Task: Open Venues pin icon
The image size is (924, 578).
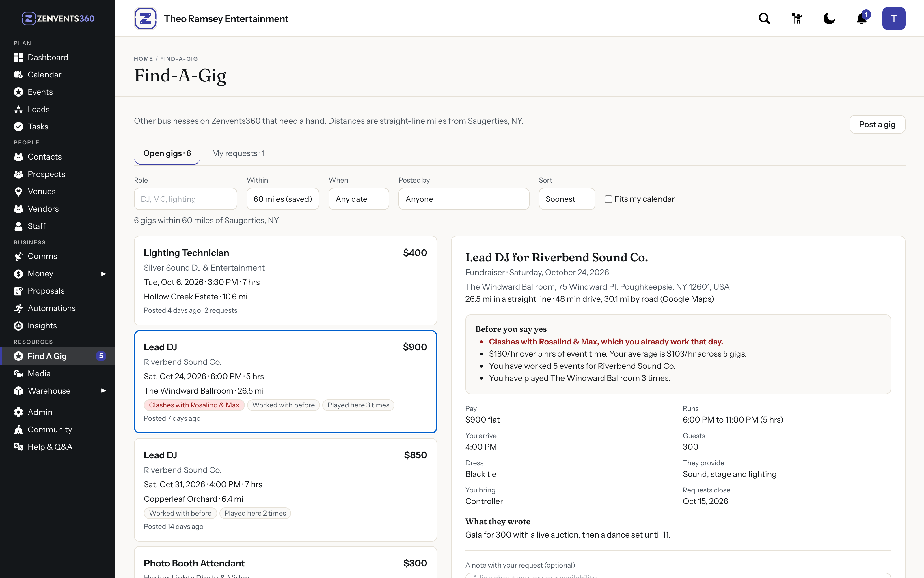Action: pos(18,192)
